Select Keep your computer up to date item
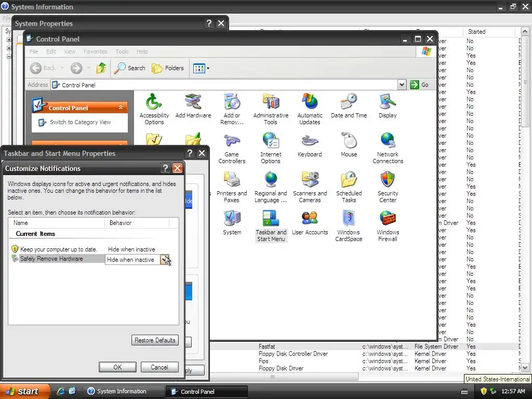Viewport: 532px width, 399px height. [58, 249]
